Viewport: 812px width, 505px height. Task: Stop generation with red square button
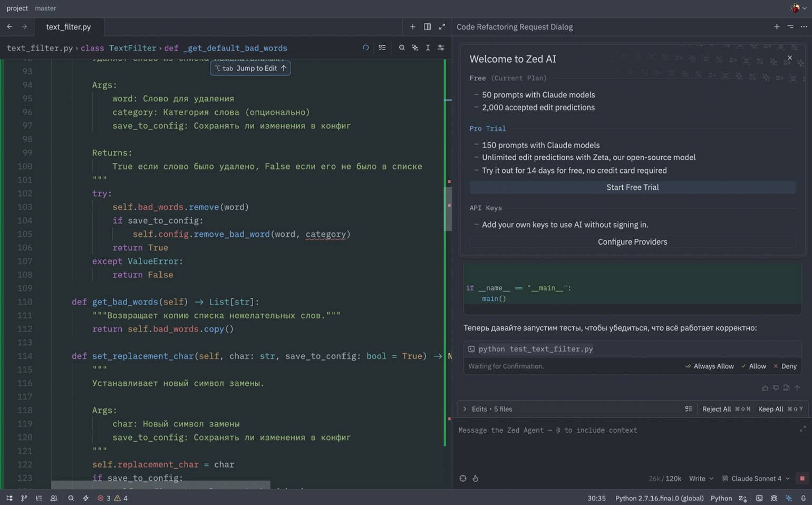click(x=802, y=479)
